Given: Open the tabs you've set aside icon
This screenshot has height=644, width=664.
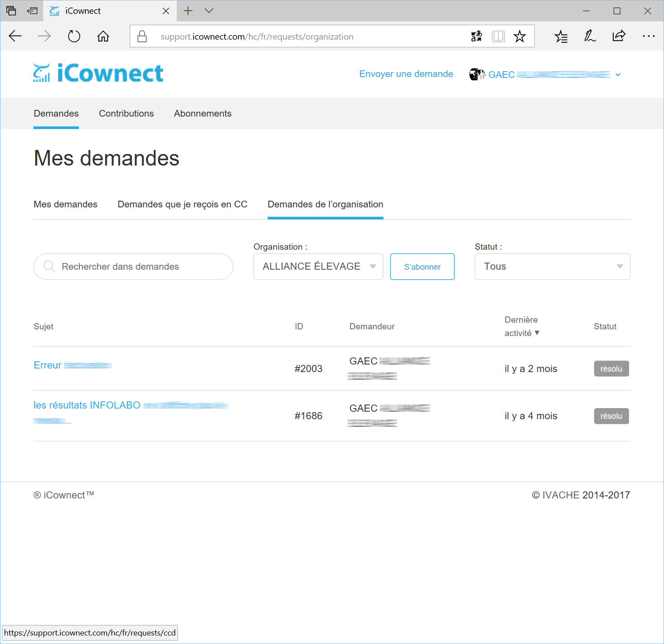Looking at the screenshot, I should pos(11,11).
